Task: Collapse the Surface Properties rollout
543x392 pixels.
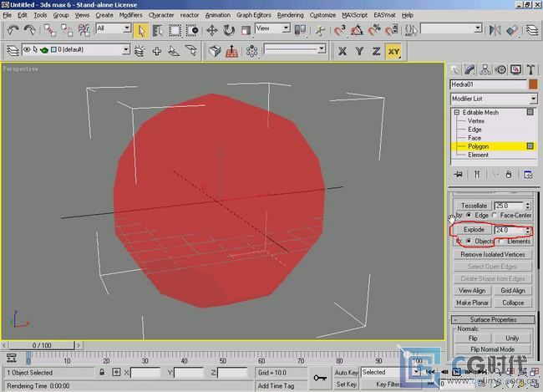Action: [493, 319]
